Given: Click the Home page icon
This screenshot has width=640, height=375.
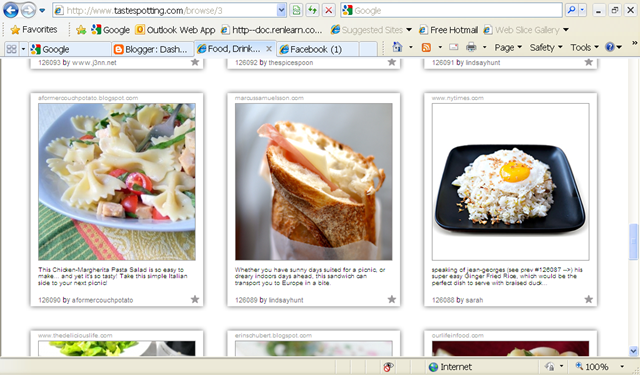Looking at the screenshot, I should coord(397,47).
